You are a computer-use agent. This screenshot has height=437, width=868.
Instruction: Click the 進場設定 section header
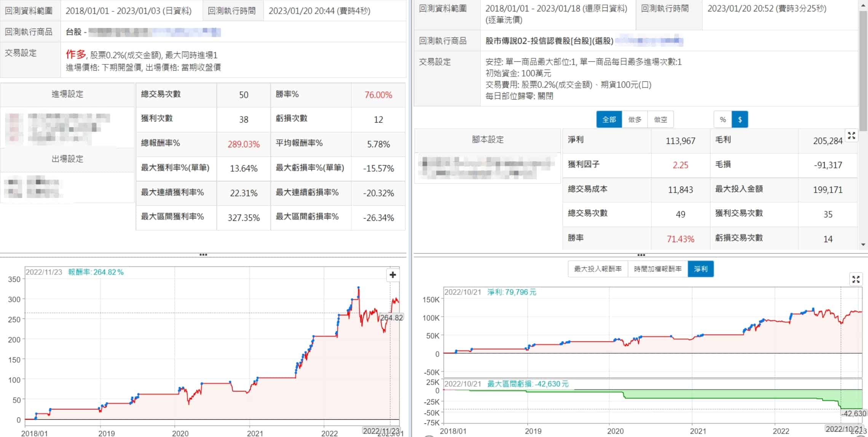point(67,94)
